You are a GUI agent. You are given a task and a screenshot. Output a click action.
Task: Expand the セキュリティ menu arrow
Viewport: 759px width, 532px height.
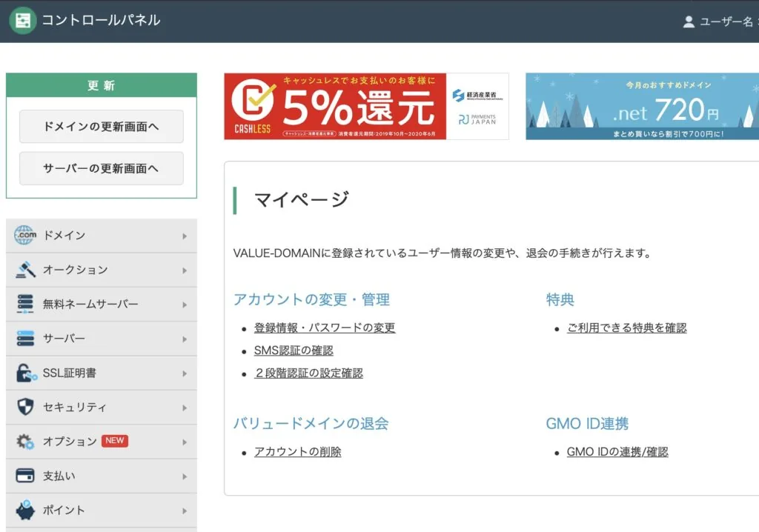pyautogui.click(x=185, y=408)
